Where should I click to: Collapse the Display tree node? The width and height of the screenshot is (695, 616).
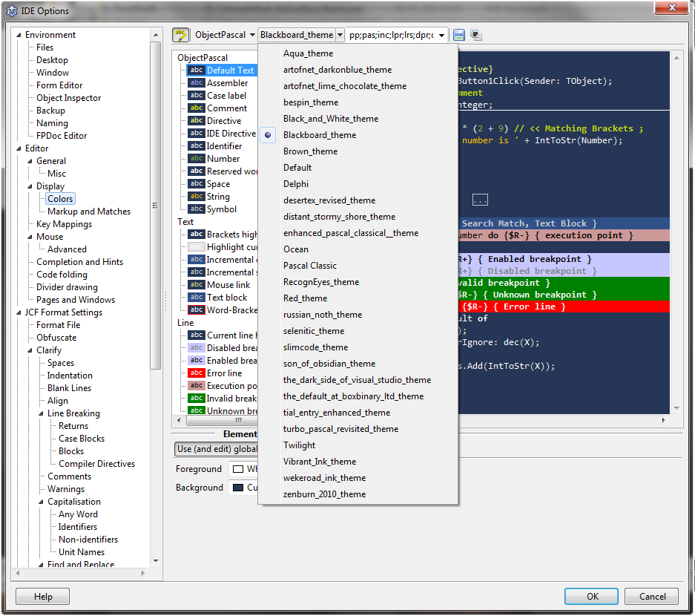(30, 186)
